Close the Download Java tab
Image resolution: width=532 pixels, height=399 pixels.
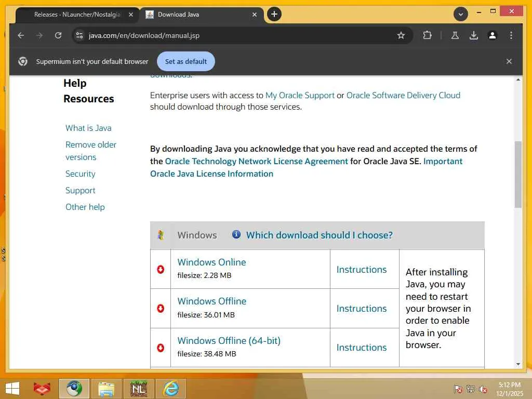pos(255,15)
